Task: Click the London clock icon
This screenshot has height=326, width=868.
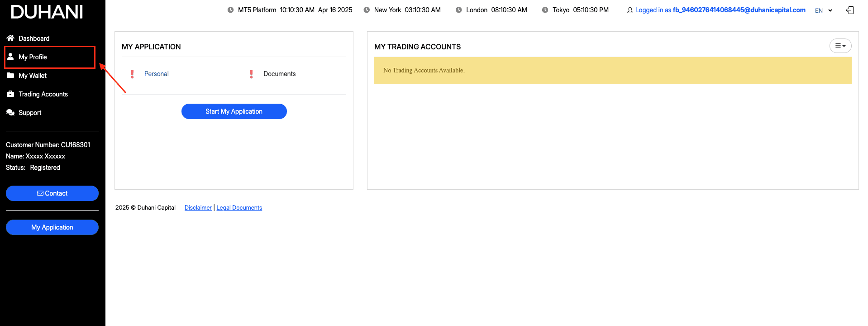Action: (x=459, y=10)
